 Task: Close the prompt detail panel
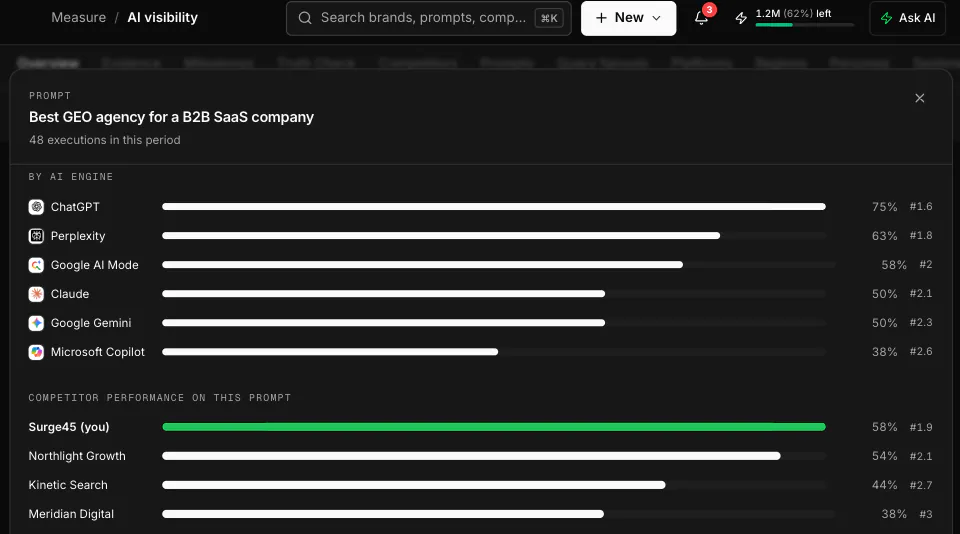[x=920, y=98]
